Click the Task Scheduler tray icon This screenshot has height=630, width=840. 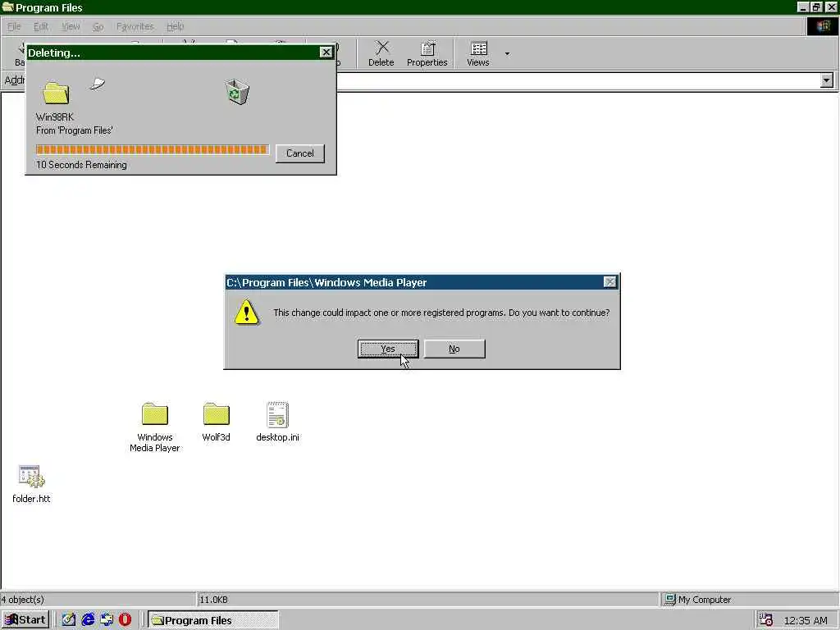coord(765,620)
